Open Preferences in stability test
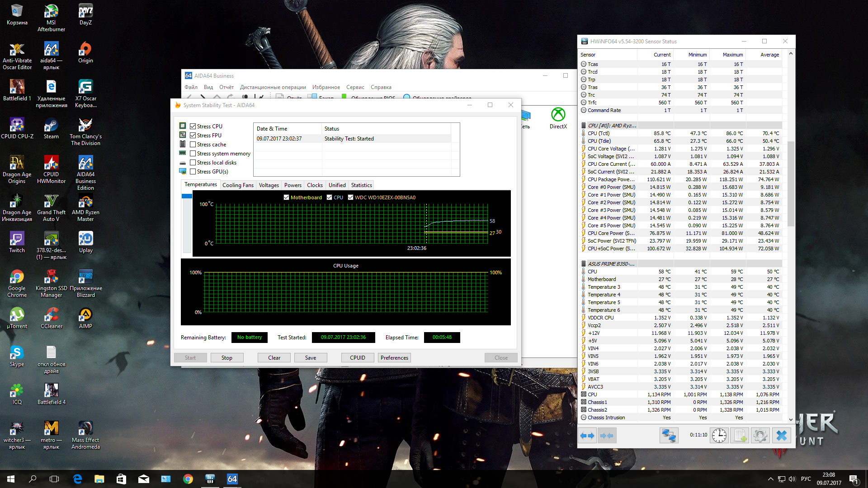Screen dimensions: 868x488 click(394, 358)
